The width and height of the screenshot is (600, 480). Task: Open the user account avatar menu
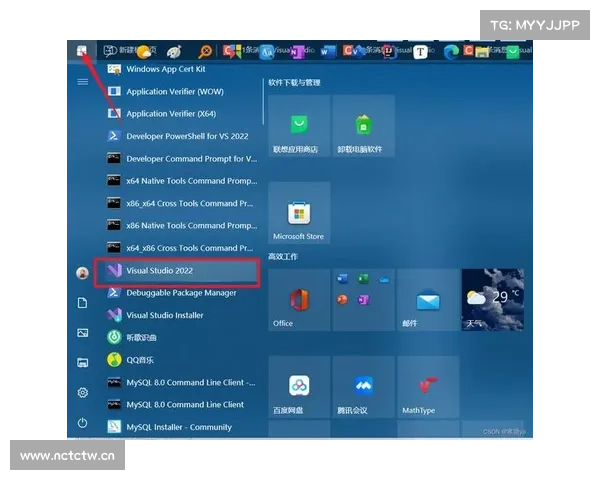tap(82, 273)
